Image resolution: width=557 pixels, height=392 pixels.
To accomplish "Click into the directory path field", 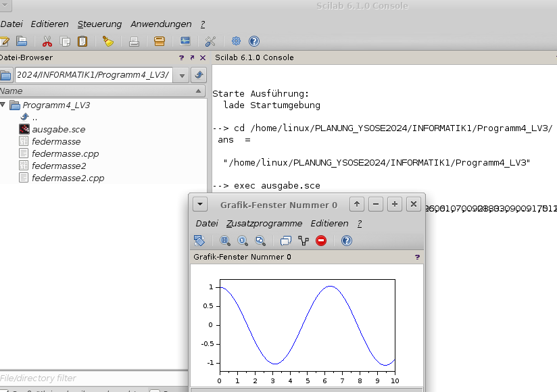I will click(94, 75).
